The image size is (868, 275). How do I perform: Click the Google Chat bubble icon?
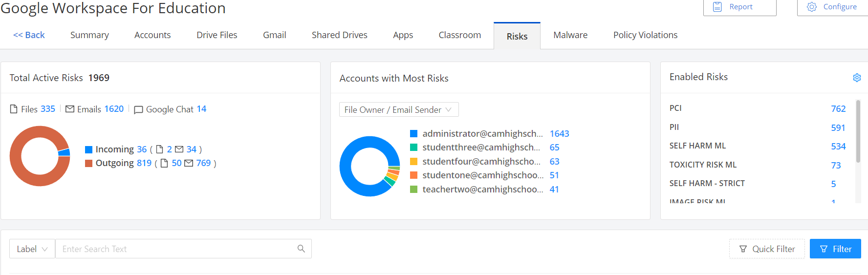point(138,110)
